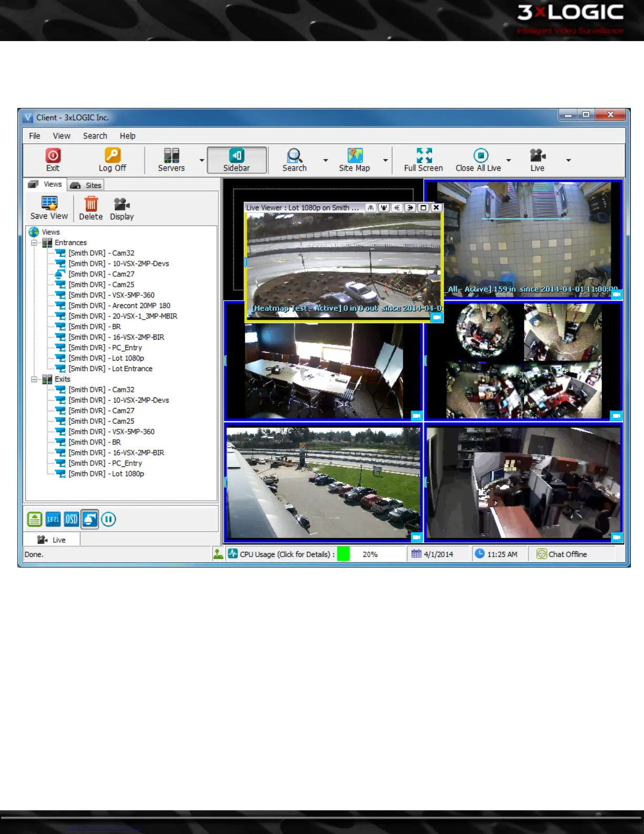Viewport: 644px width, 834px height.
Task: Open the View menu
Action: click(62, 136)
